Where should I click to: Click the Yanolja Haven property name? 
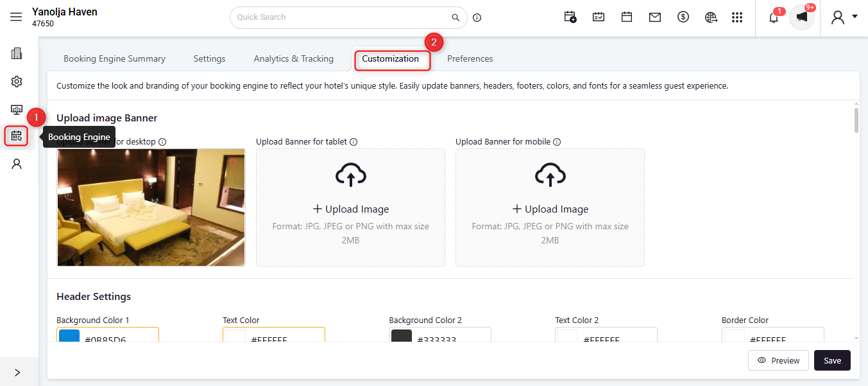pyautogui.click(x=65, y=12)
